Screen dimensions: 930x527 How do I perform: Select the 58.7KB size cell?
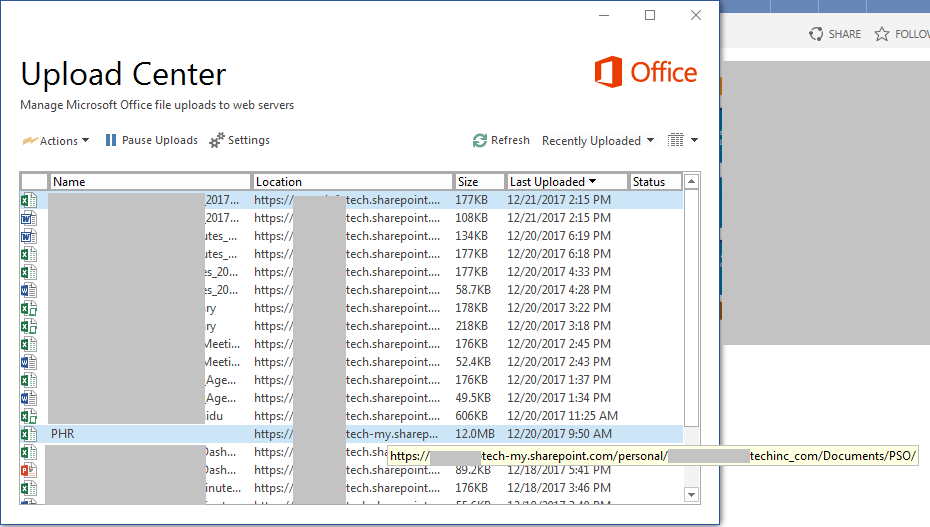click(473, 290)
